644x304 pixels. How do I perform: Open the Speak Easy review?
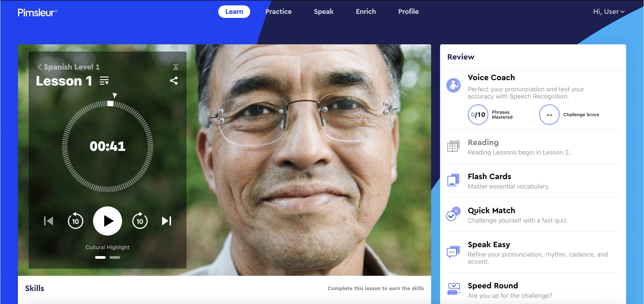489,244
